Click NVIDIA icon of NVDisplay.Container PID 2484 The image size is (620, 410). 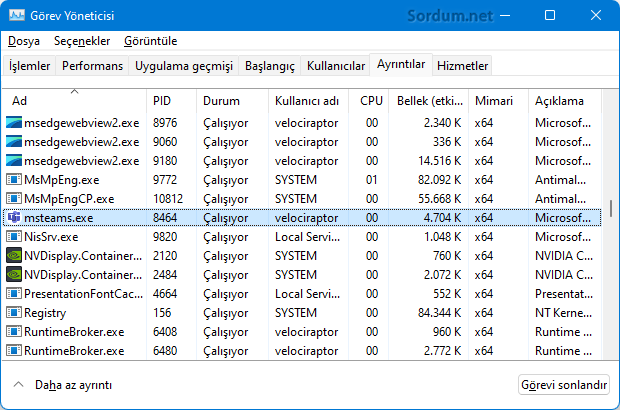pyautogui.click(x=14, y=274)
